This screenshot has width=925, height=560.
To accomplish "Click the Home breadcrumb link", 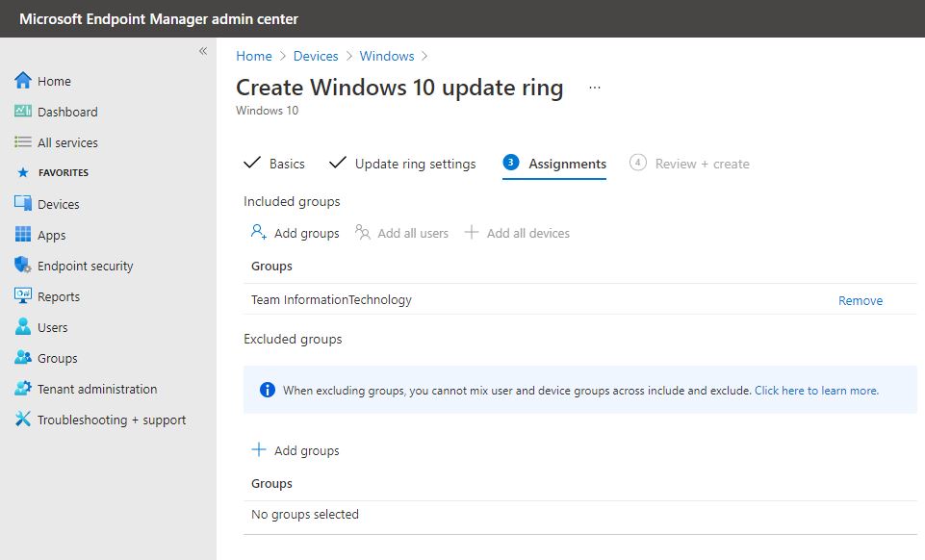I will click(x=254, y=56).
